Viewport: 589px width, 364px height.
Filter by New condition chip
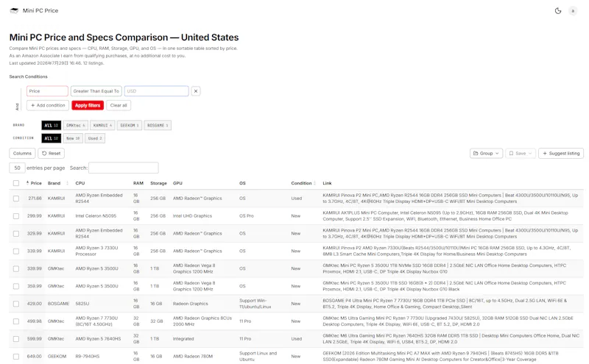[x=73, y=138]
